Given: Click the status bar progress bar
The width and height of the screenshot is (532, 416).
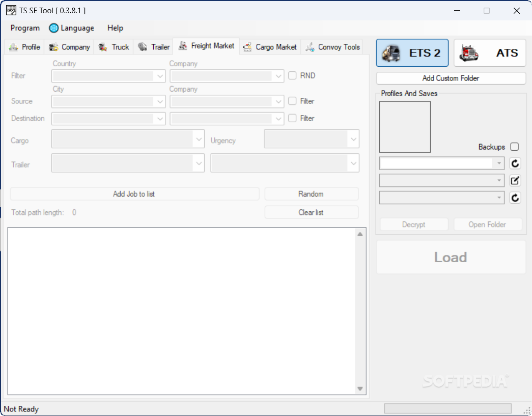Looking at the screenshot, I should (x=447, y=408).
